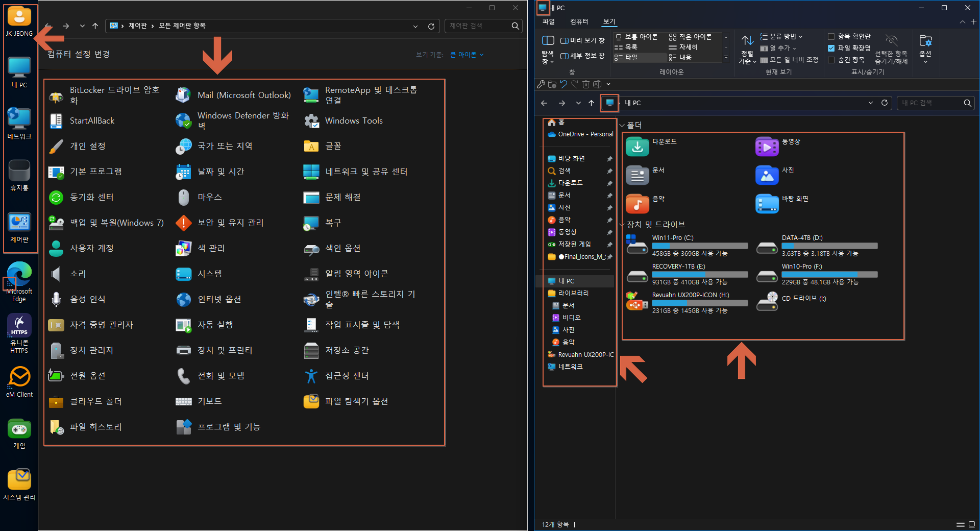Viewport: 980px width, 531px height.
Task: Open 글꼴 folder in Control Panel
Action: click(323, 146)
